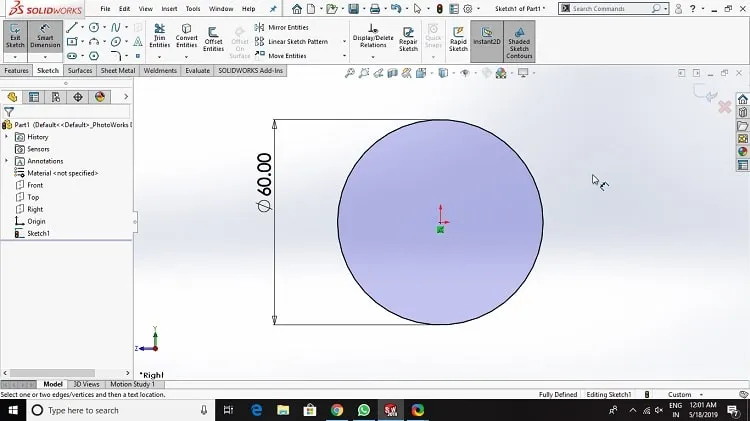Click the Trim Entities tool
The width and height of the screenshot is (750, 421).
click(159, 36)
